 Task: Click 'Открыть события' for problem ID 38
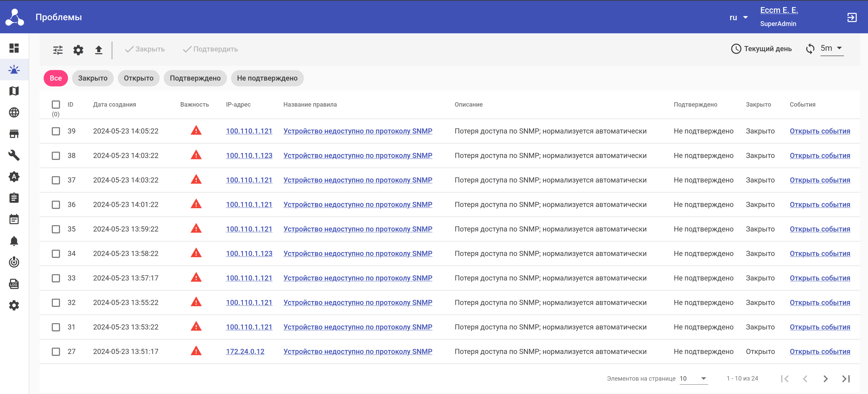pos(819,156)
